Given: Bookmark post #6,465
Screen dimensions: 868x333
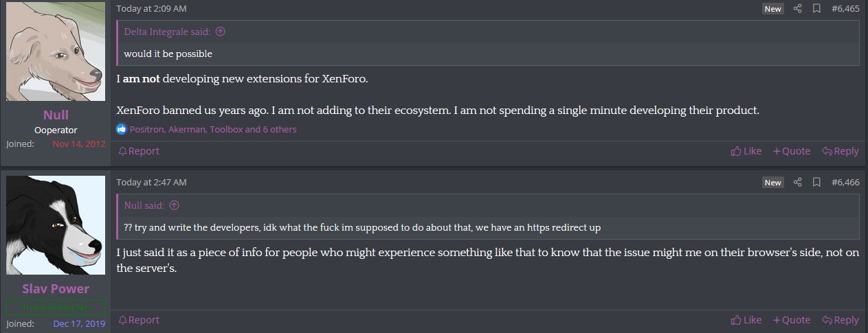Looking at the screenshot, I should point(816,9).
